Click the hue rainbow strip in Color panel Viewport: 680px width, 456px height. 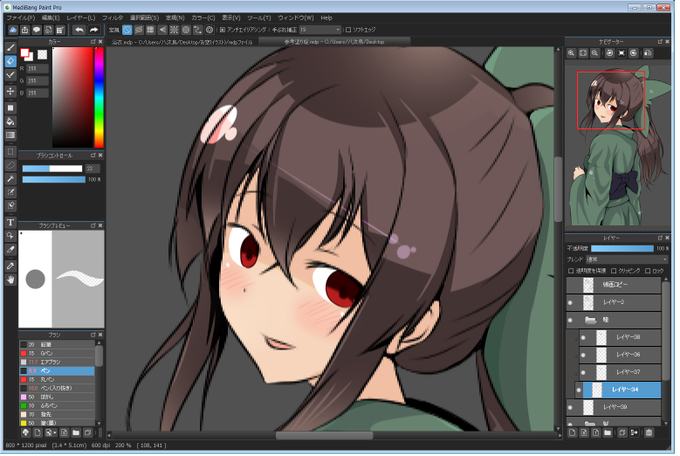[99, 98]
